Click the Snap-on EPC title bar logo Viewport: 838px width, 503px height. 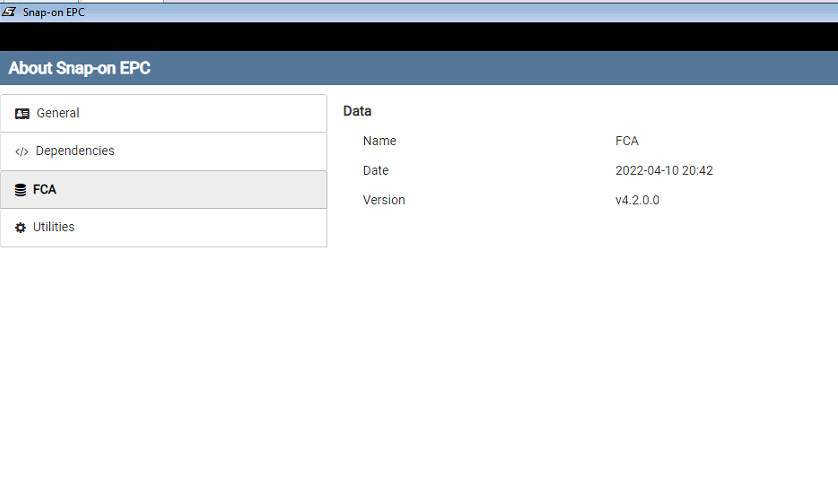point(9,12)
